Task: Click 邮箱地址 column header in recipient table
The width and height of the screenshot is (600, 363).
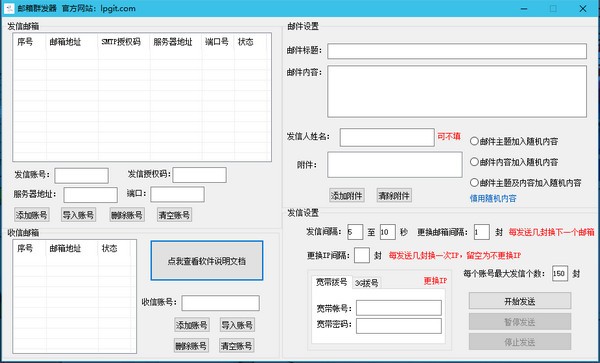Action: click(72, 248)
